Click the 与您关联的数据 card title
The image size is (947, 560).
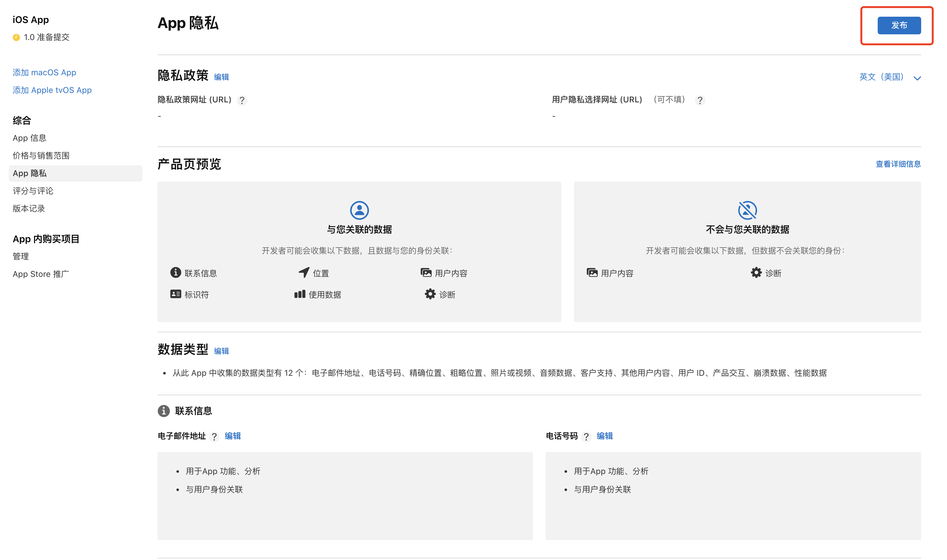click(x=359, y=229)
